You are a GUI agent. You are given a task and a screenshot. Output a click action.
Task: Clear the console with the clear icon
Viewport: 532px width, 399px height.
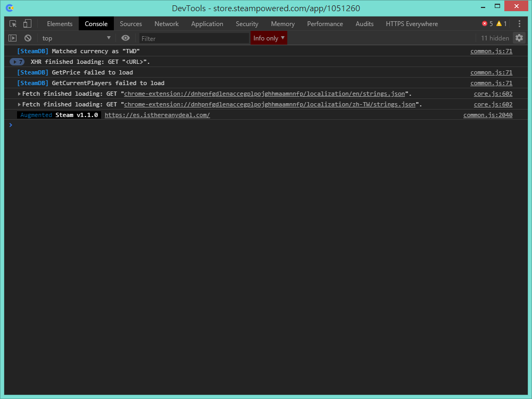pos(28,38)
